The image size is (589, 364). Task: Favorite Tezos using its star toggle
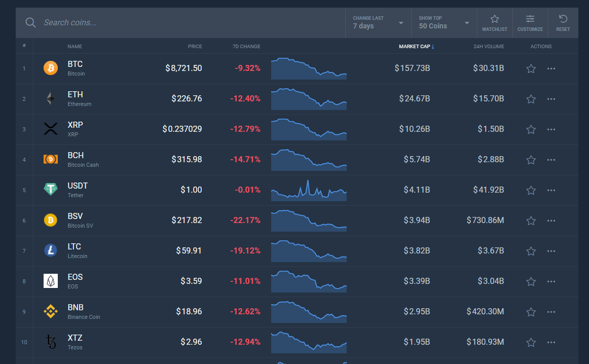click(x=531, y=342)
